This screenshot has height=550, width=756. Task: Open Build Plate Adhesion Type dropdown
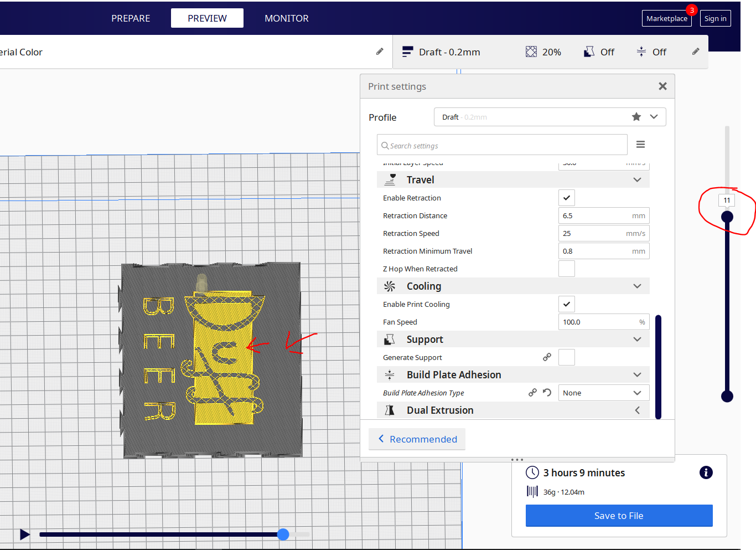pos(604,393)
